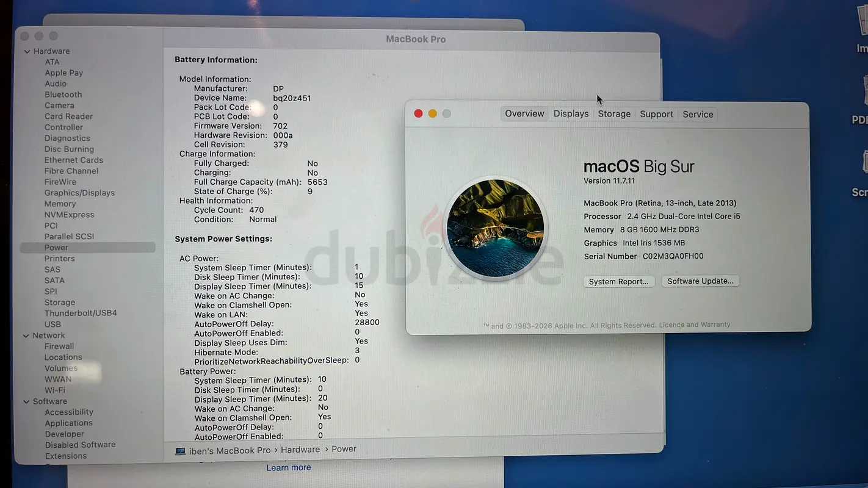Go to the Service tab
The width and height of the screenshot is (868, 488).
coord(698,114)
